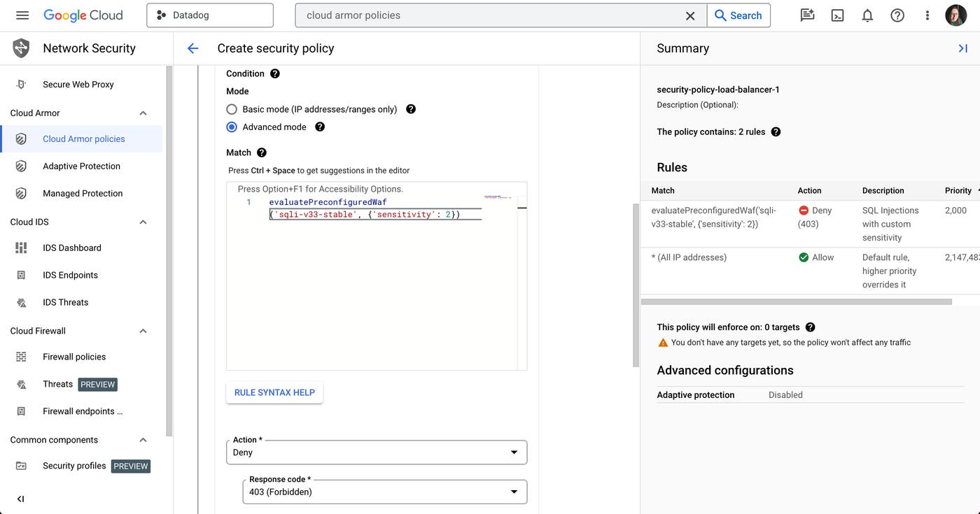Viewport: 980px width, 514px height.
Task: Click the Deny action red icon
Action: 804,210
